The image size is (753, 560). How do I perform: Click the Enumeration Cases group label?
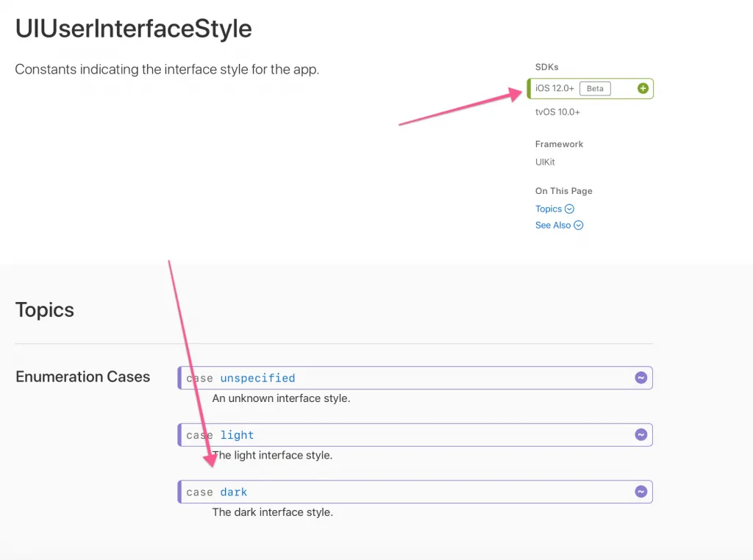click(82, 377)
